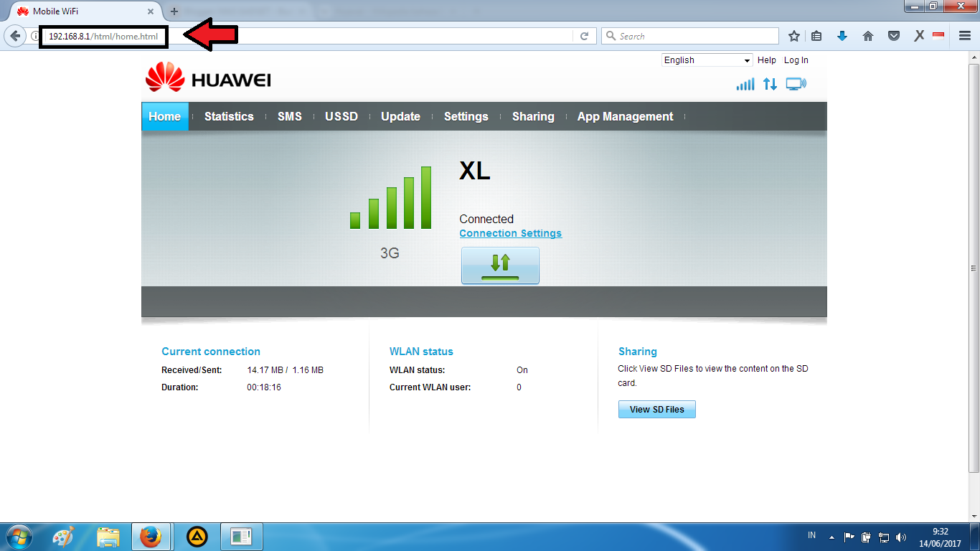This screenshot has width=980, height=551.
Task: Click the Firefox bookmarks star icon
Action: [x=793, y=35]
